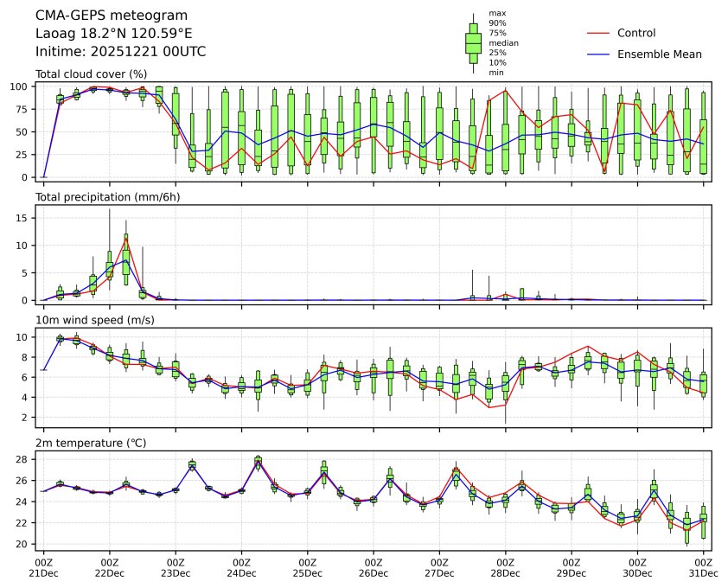This screenshot has height=588, width=728.
Task: Click the 00Z 31Dec time axis label
Action: pyautogui.click(x=703, y=566)
